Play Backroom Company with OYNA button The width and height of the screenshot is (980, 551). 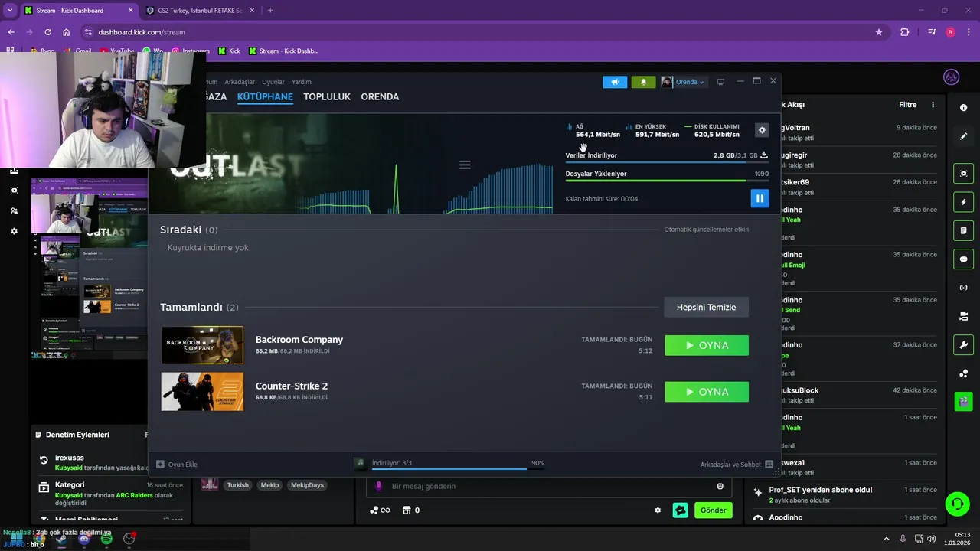click(707, 345)
